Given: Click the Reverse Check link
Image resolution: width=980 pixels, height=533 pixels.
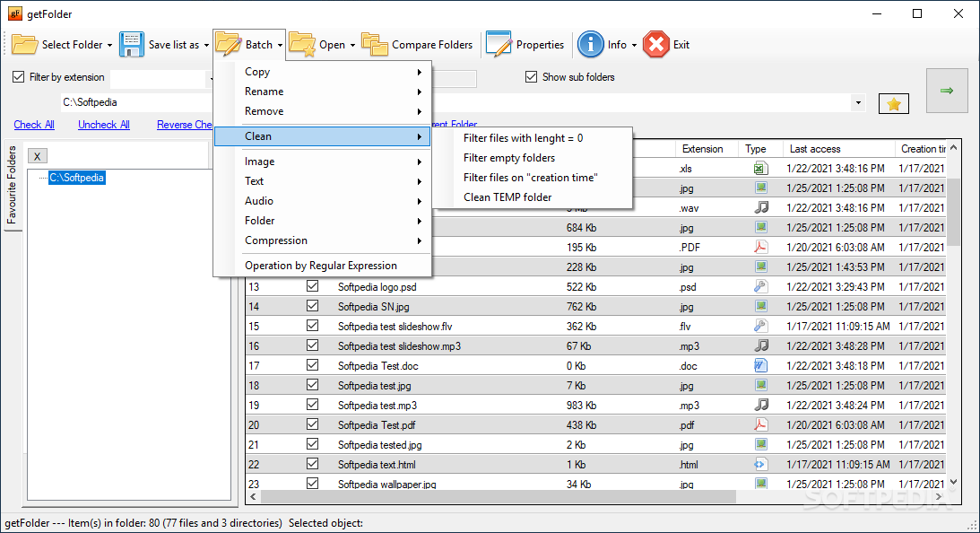Looking at the screenshot, I should [x=185, y=125].
